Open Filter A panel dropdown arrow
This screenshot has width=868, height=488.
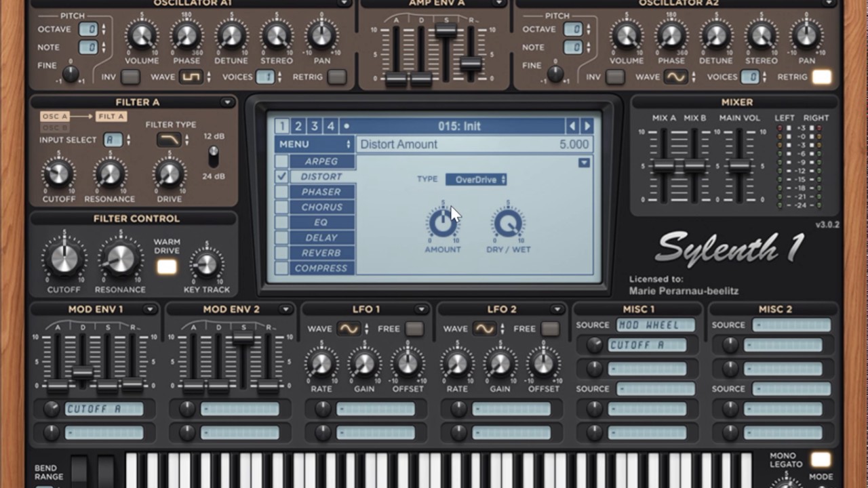[227, 102]
